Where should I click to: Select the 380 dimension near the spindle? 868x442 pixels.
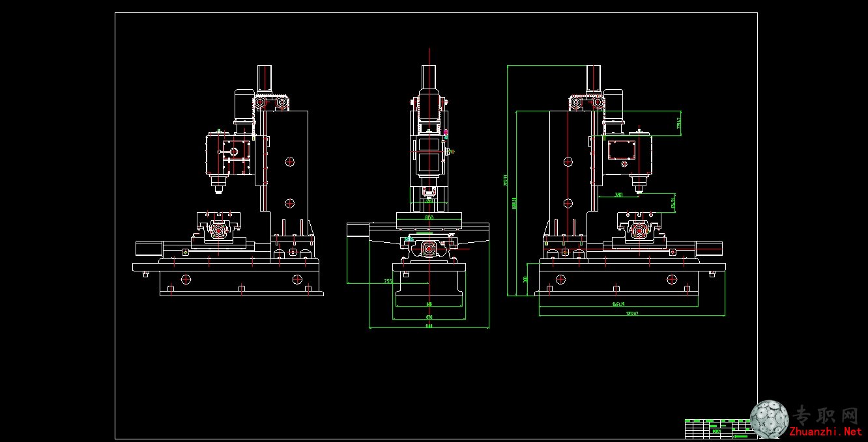(618, 194)
